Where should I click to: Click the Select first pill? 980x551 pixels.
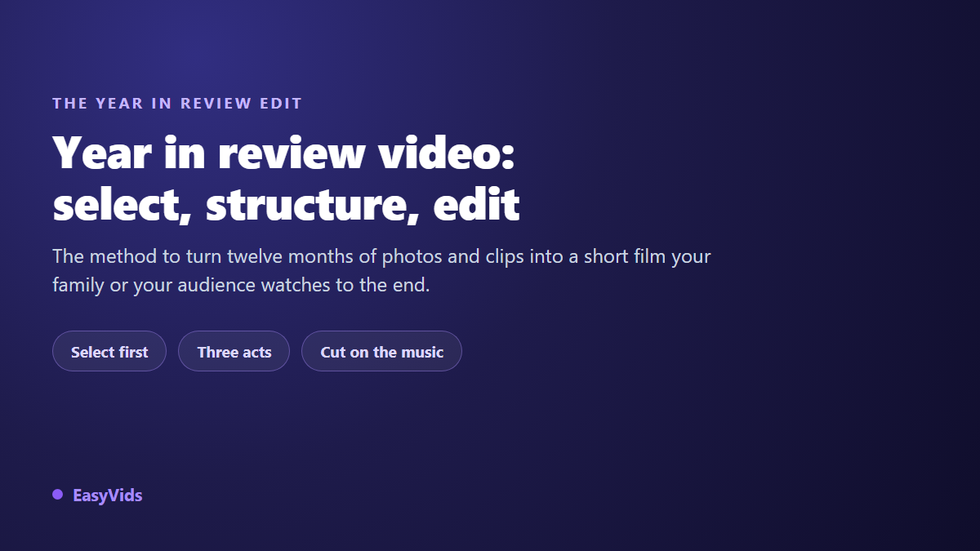click(109, 351)
